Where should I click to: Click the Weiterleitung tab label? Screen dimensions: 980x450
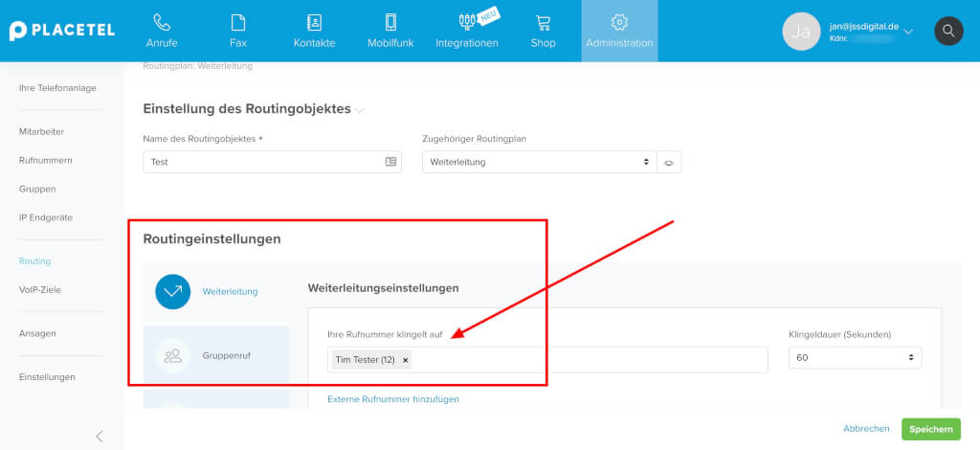[x=230, y=291]
